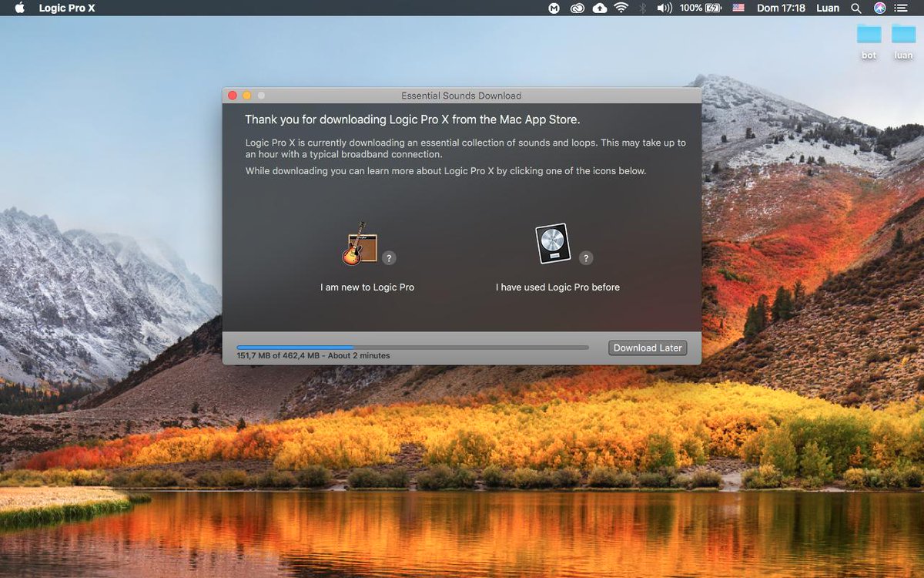Viewport: 924px width, 578px height.
Task: Click the volume speaker icon in menu bar
Action: [x=665, y=8]
